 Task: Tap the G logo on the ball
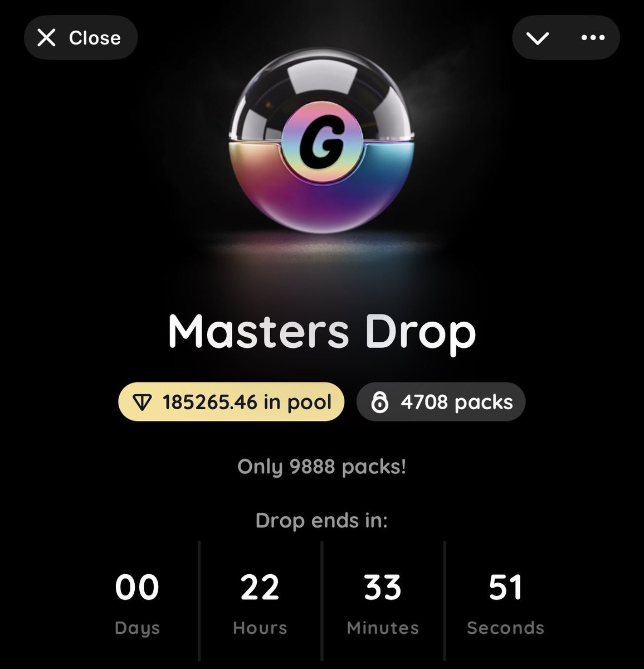(322, 145)
